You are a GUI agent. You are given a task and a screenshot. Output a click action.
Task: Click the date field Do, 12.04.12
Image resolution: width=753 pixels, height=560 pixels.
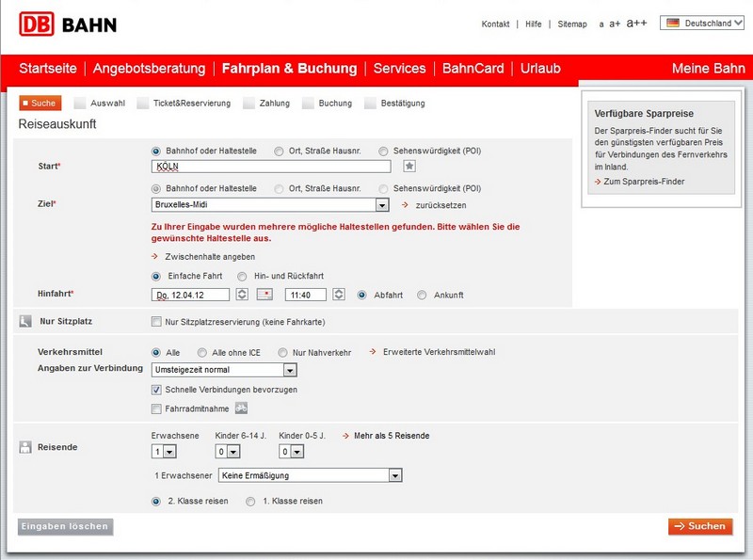pyautogui.click(x=190, y=295)
